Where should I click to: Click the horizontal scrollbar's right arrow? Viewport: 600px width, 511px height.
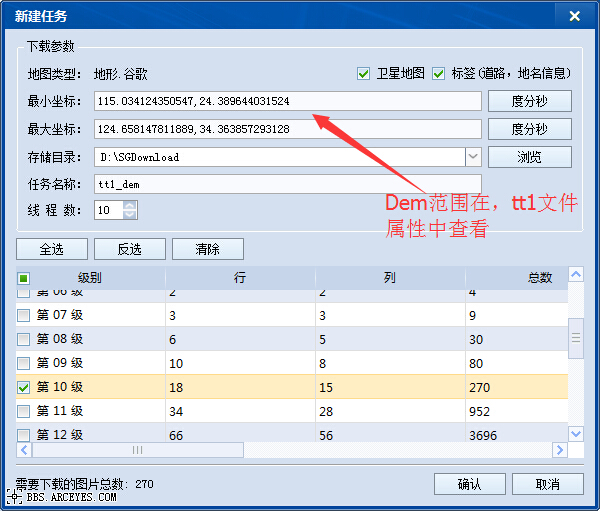[x=559, y=450]
